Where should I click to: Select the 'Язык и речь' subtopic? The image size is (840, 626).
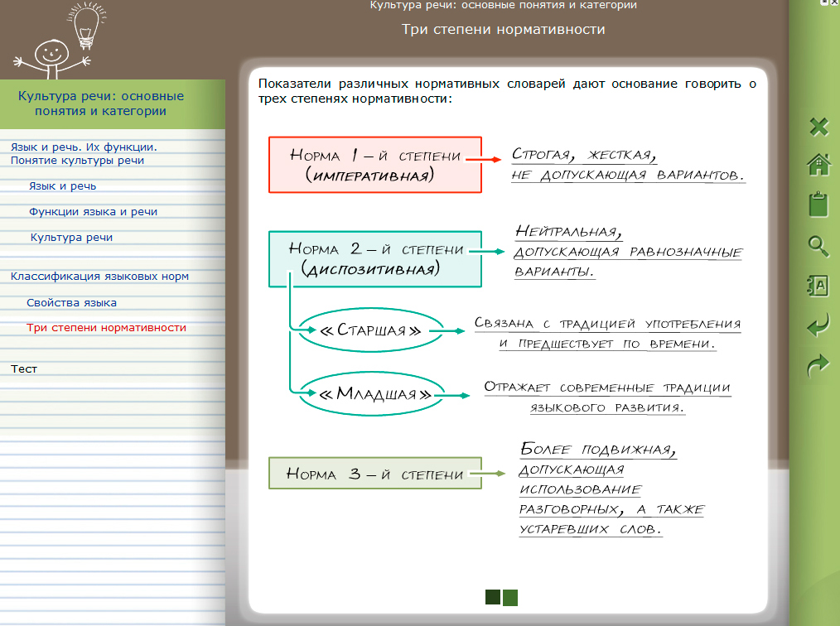[62, 186]
